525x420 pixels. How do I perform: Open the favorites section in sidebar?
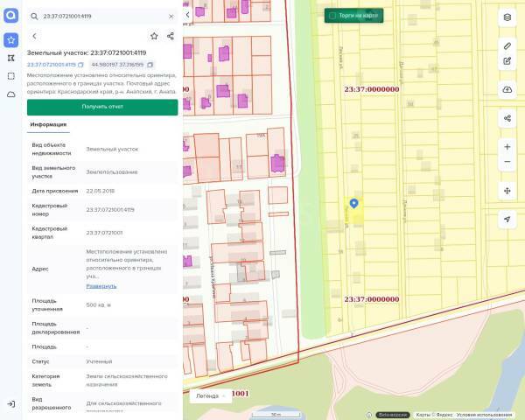click(x=10, y=40)
